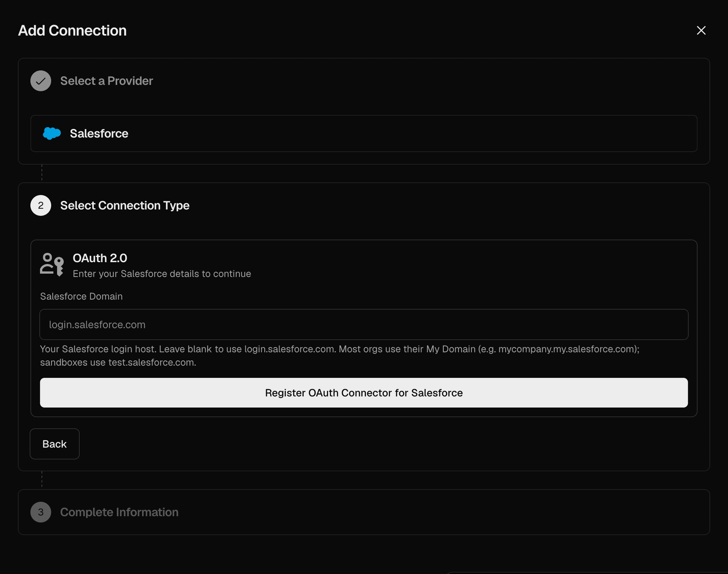728x574 pixels.
Task: Register OAuth Connector for Salesforce
Action: coord(364,393)
